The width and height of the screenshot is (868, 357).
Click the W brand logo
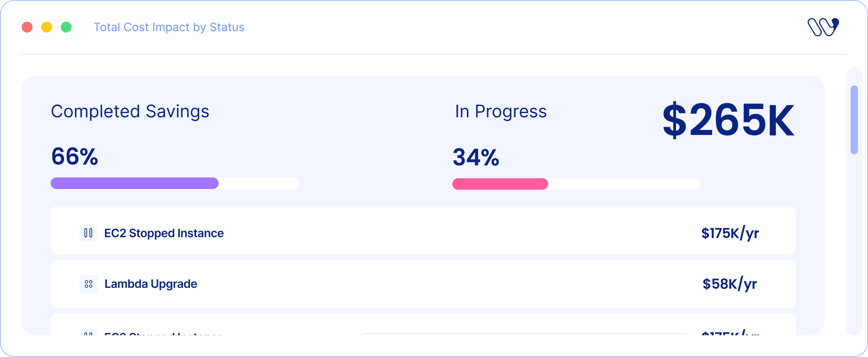tap(823, 27)
